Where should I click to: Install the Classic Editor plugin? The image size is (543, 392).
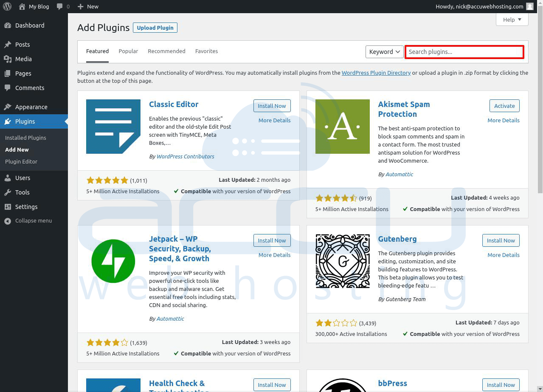tap(272, 106)
